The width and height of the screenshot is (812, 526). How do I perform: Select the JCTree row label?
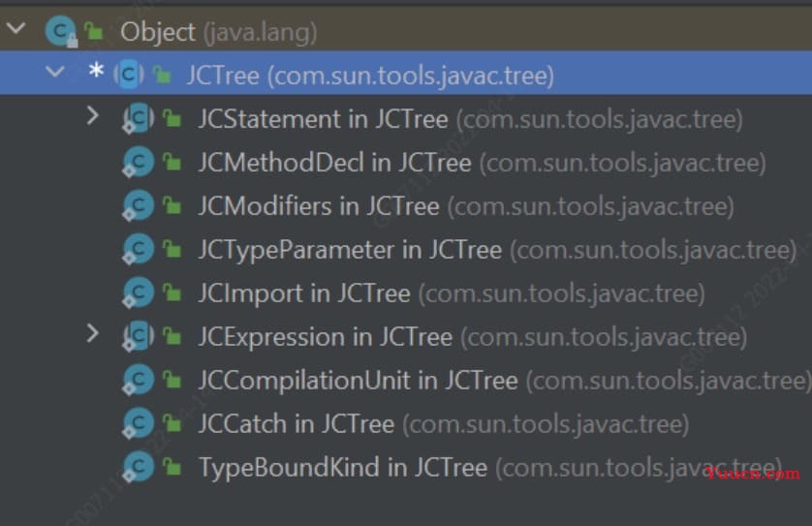click(x=370, y=76)
